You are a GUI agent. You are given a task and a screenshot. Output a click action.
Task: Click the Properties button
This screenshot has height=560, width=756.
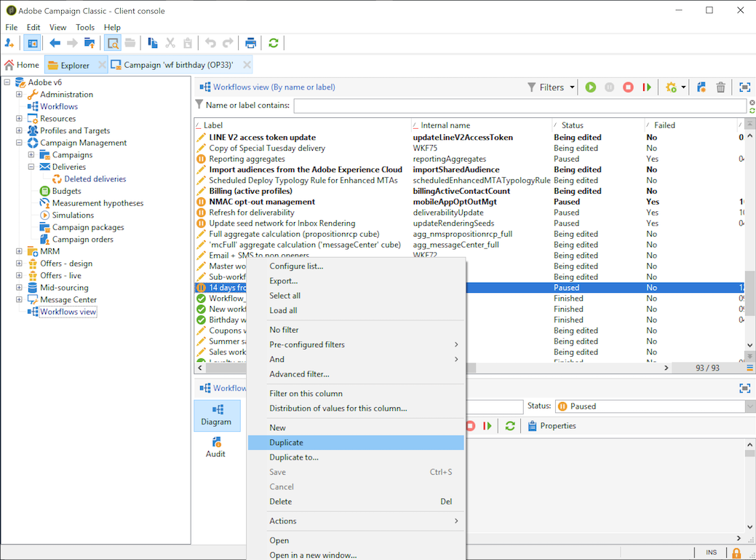(552, 426)
